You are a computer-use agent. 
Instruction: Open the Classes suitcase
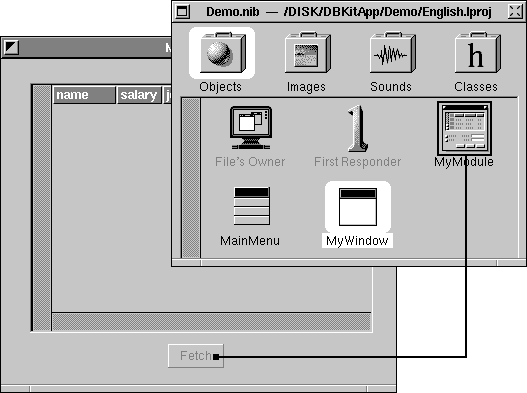click(x=477, y=52)
